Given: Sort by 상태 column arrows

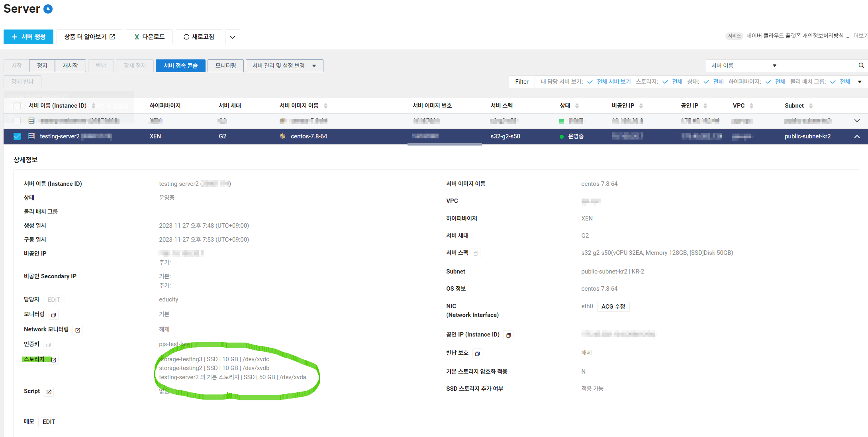Looking at the screenshot, I should [577, 106].
